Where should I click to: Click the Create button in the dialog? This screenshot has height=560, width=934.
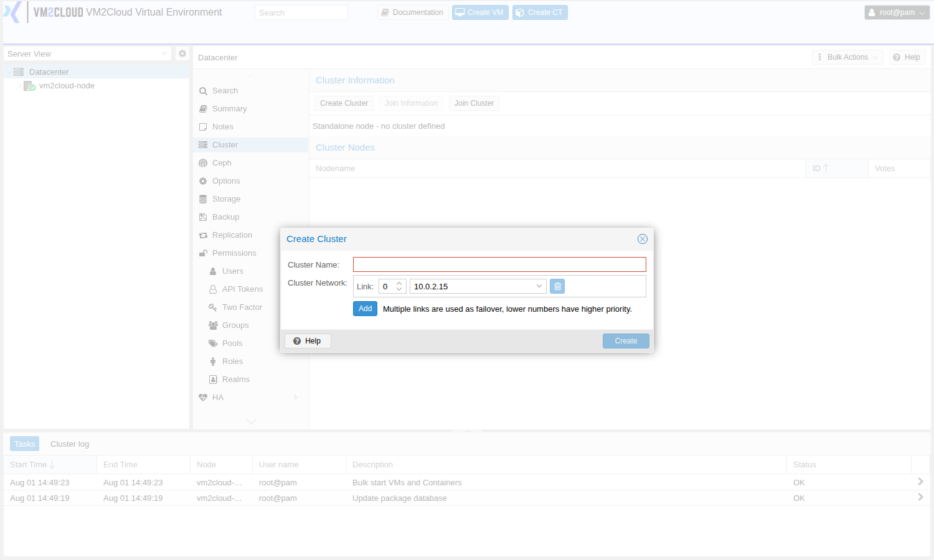[626, 341]
